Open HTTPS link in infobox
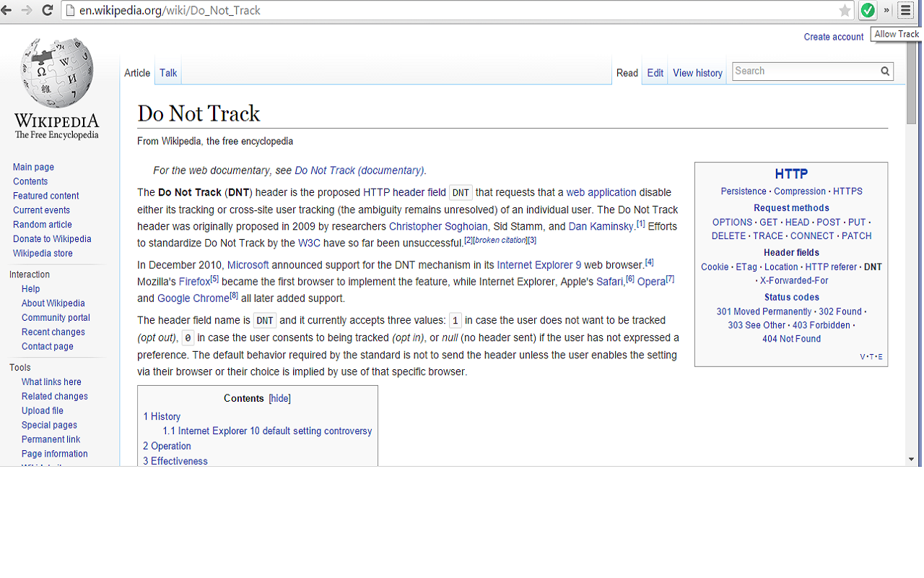Image resolution: width=924 pixels, height=578 pixels. click(x=847, y=191)
